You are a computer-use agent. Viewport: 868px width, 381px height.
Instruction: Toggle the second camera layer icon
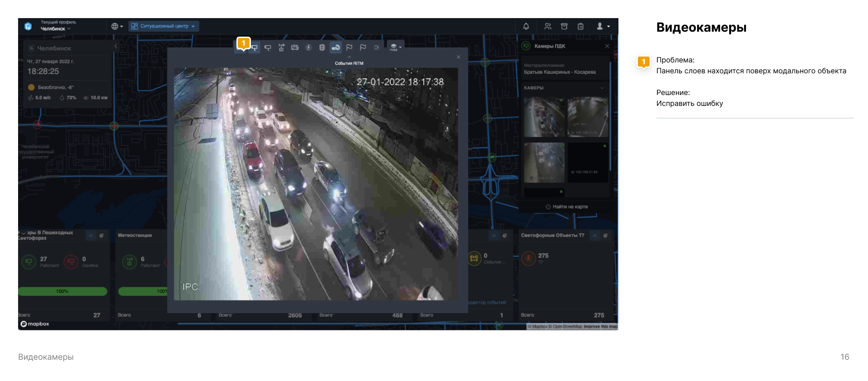[268, 48]
